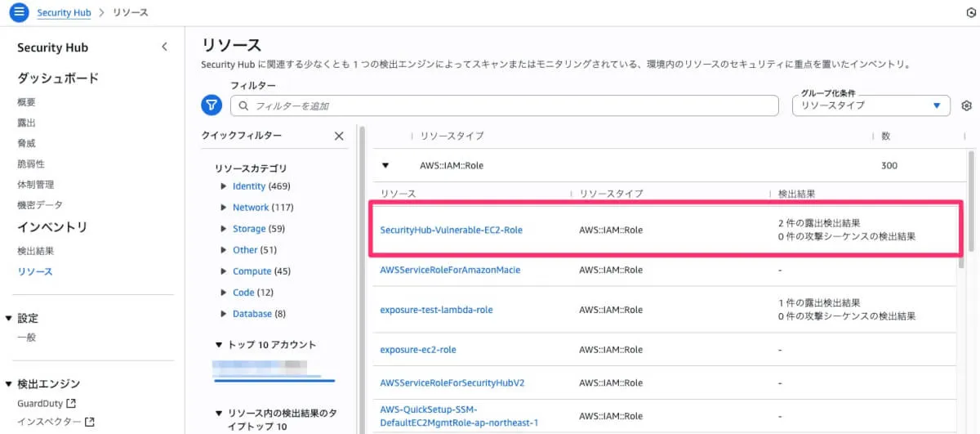Collapse the AWS::IAM::Role group row
980x434 pixels.
[x=385, y=165]
